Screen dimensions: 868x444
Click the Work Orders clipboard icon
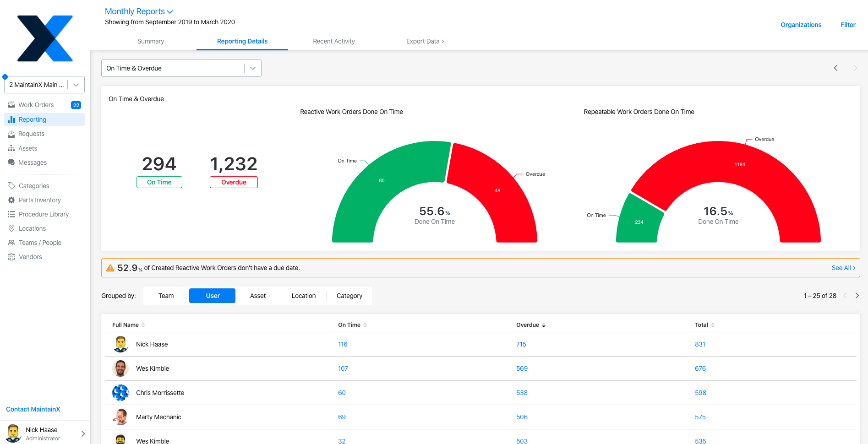click(x=11, y=105)
